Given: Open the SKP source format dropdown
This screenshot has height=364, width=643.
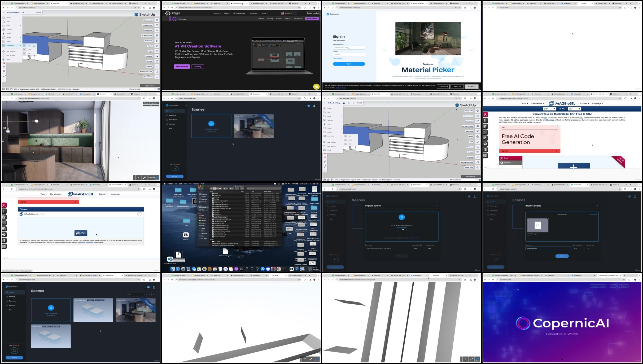Looking at the screenshot, I should point(549,109).
